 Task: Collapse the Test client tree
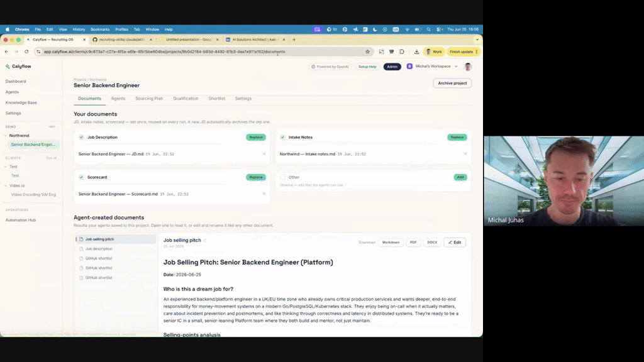point(6,167)
